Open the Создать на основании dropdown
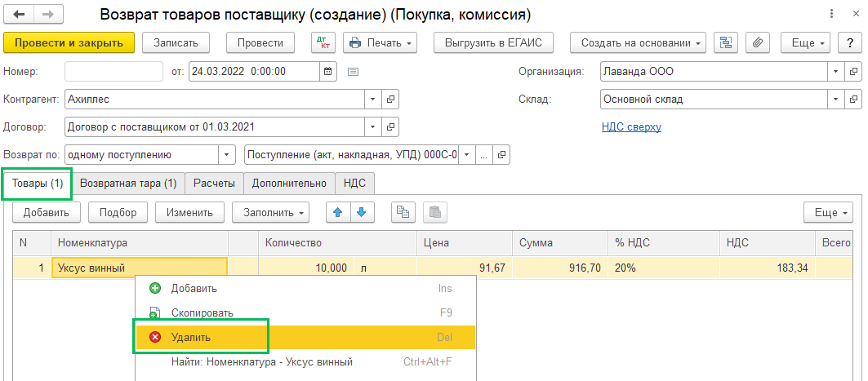This screenshot has height=381, width=868. tap(639, 42)
